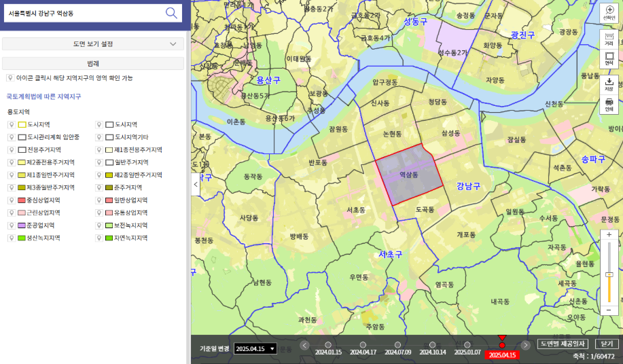Click the 저장 save map icon

point(609,84)
